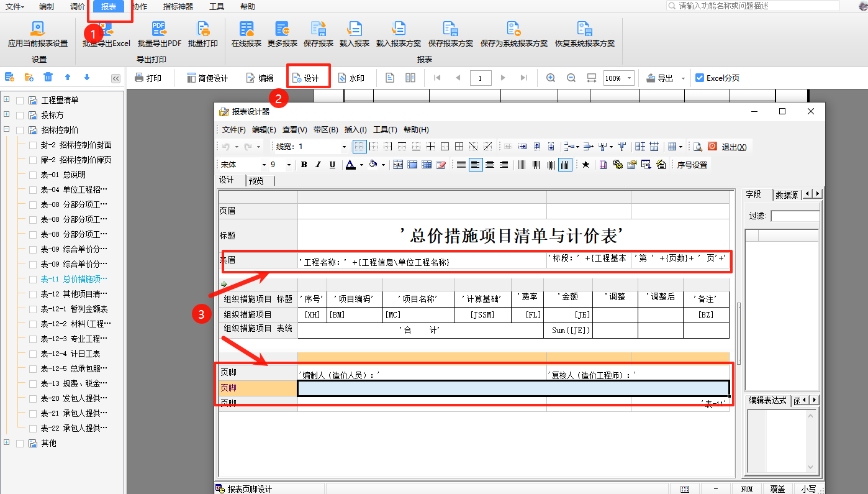This screenshot has height=494, width=868.
Task: Click the zoom out magnifier icon
Action: (571, 78)
